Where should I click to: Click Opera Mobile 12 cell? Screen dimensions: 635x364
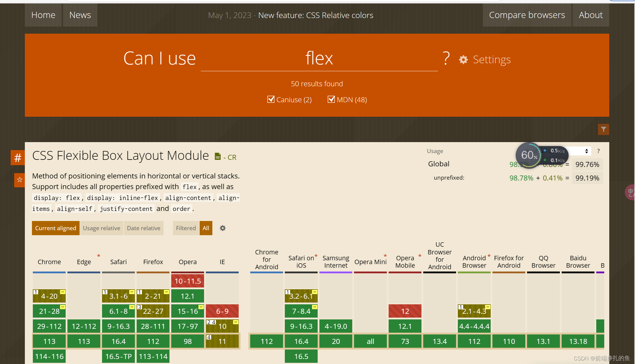pos(405,311)
